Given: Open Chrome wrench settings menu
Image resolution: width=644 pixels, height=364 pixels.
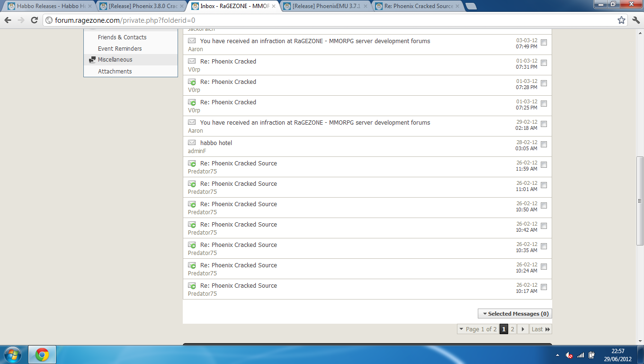Looking at the screenshot, I should click(x=635, y=20).
